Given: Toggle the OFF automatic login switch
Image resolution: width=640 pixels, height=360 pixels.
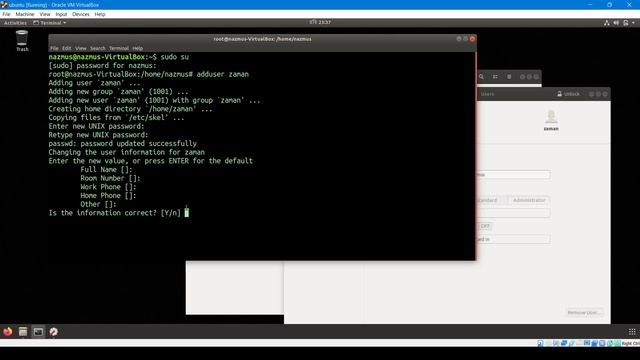Looking at the screenshot, I should point(484,226).
